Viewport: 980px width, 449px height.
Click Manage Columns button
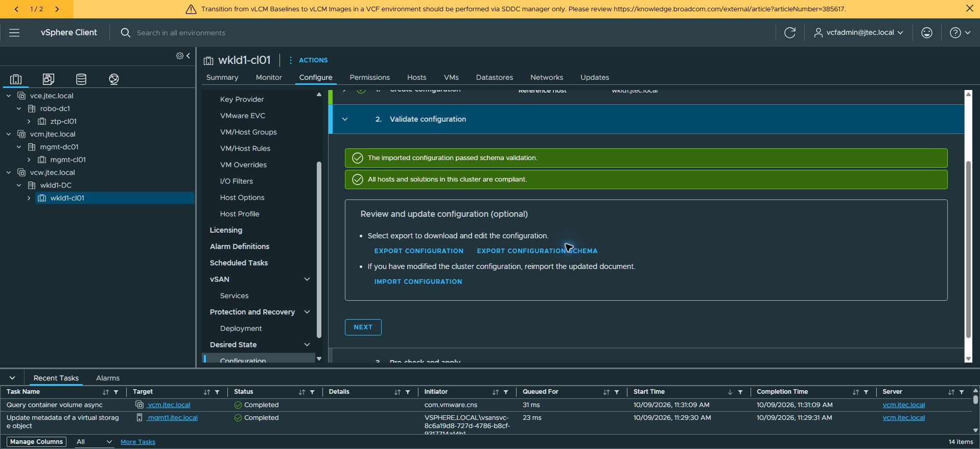37,442
